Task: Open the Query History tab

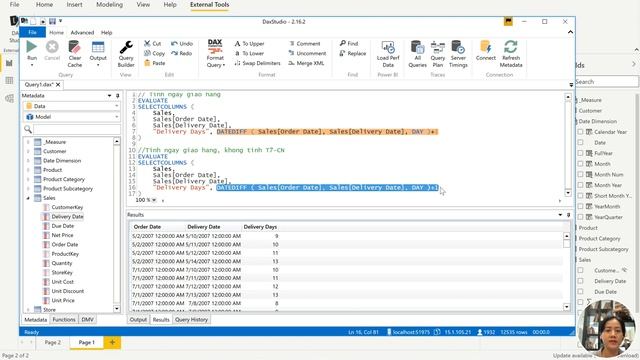Action: [x=191, y=320]
